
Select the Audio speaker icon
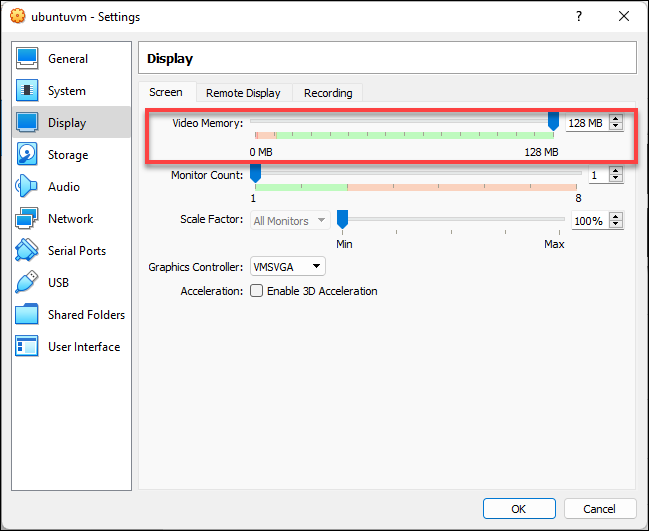[x=28, y=187]
